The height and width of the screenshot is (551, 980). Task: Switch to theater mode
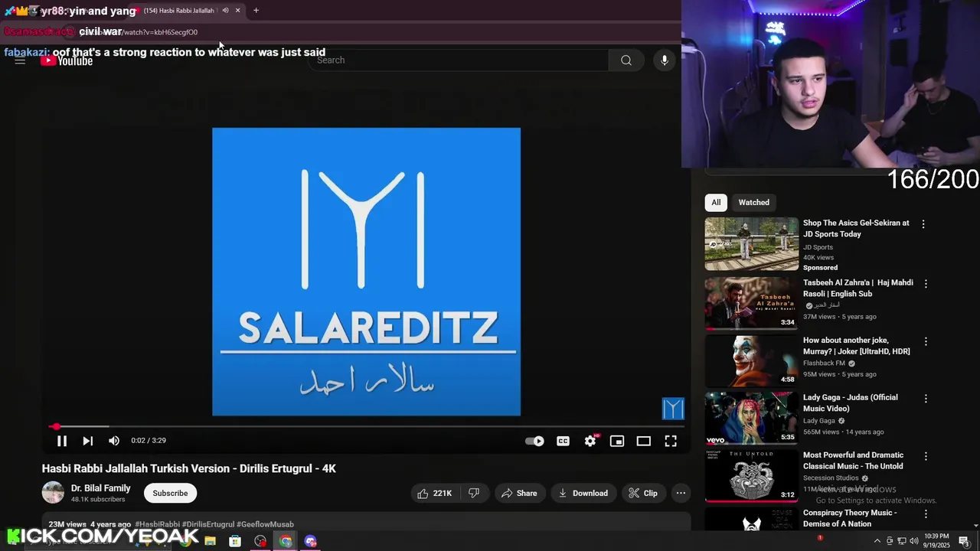pyautogui.click(x=644, y=441)
